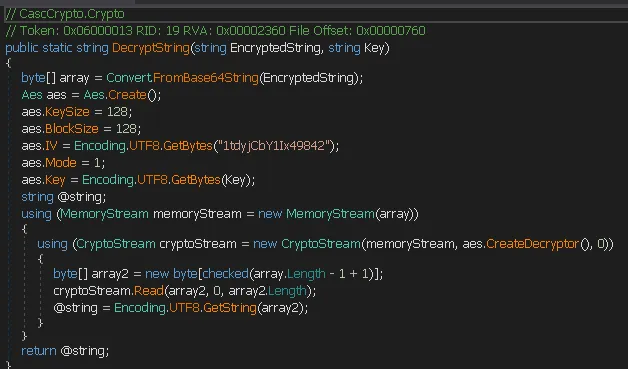Viewport: 628px width, 369px height.
Task: Click GetBytes on the aes.IV line
Action: click(188, 146)
